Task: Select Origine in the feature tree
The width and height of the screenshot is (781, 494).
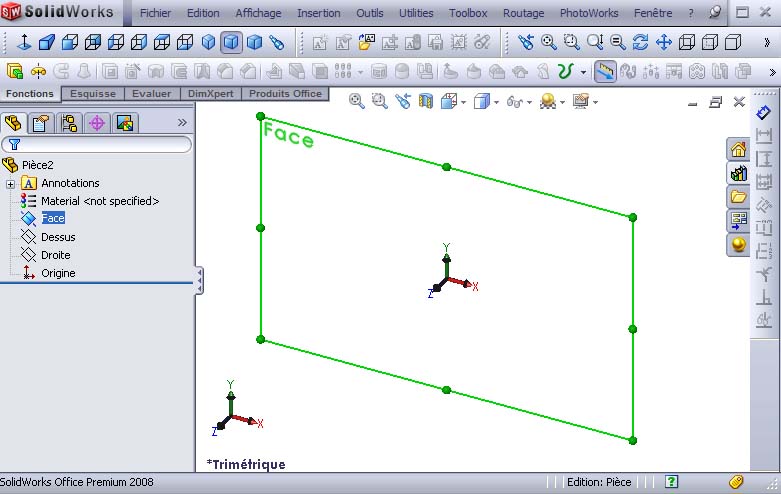Action: tap(58, 273)
